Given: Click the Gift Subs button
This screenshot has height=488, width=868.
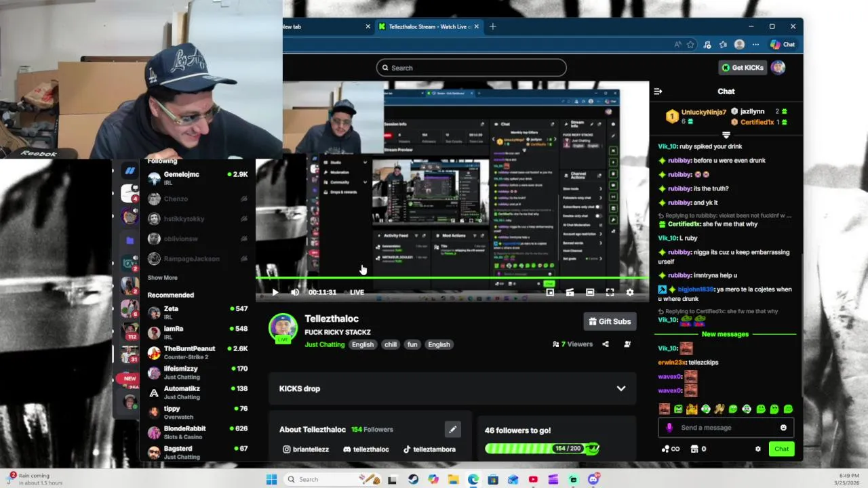Looking at the screenshot, I should [x=610, y=321].
